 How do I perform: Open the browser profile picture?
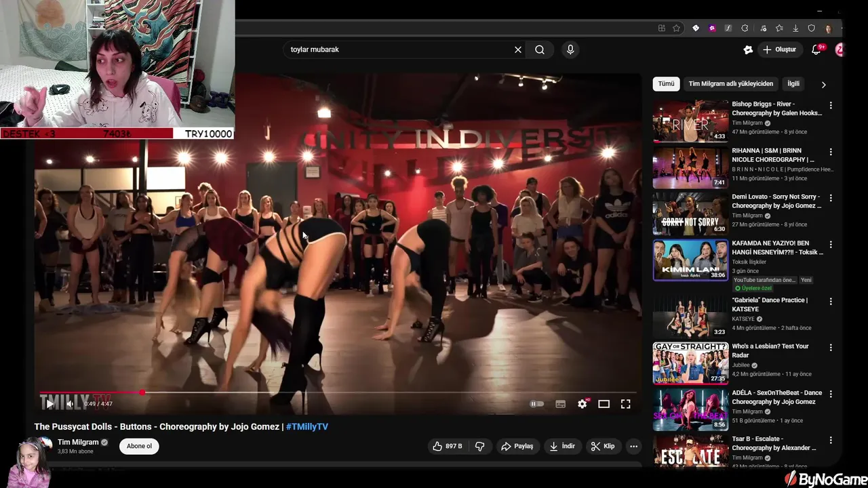[x=829, y=28]
